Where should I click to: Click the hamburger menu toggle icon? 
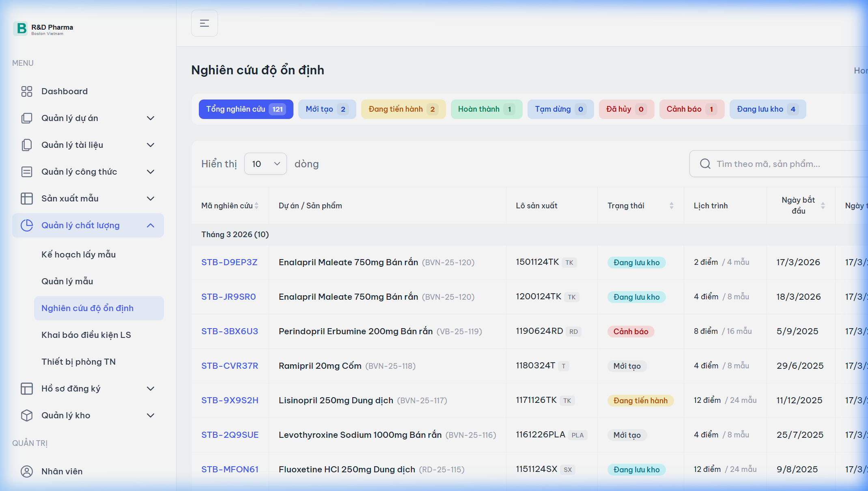click(204, 23)
